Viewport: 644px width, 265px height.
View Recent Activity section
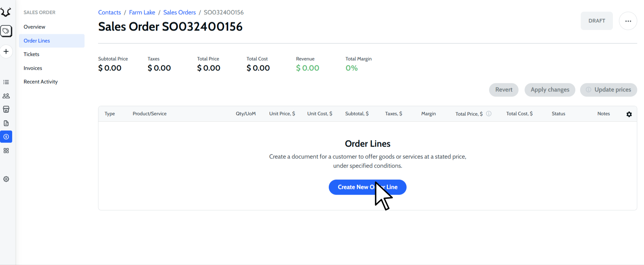coord(41,82)
